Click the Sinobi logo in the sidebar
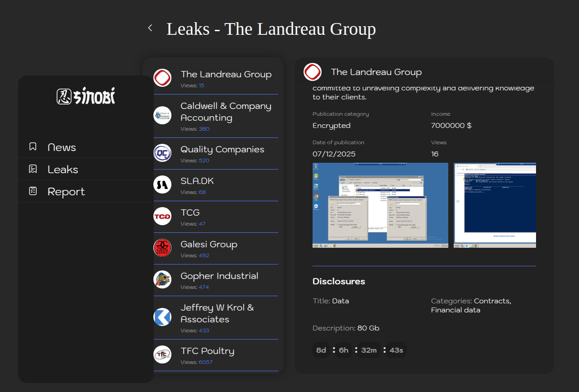 click(x=86, y=96)
